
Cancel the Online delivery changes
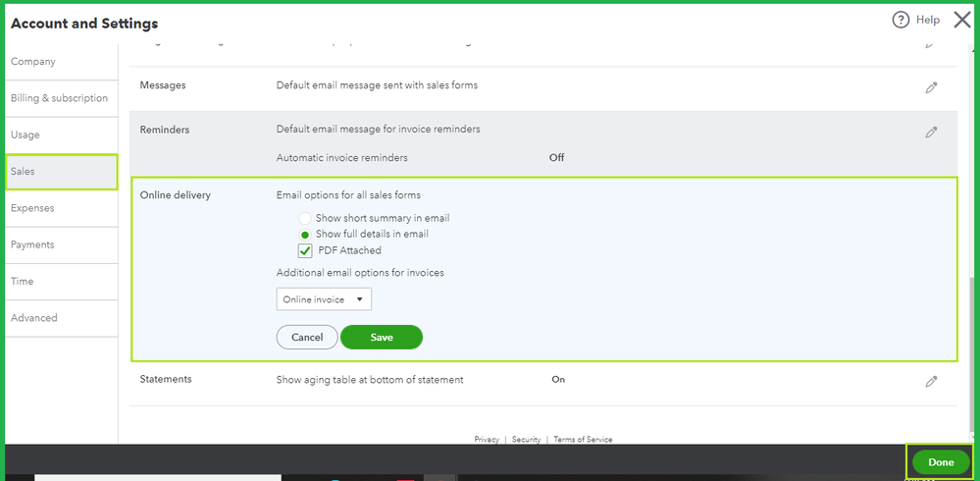coord(307,337)
